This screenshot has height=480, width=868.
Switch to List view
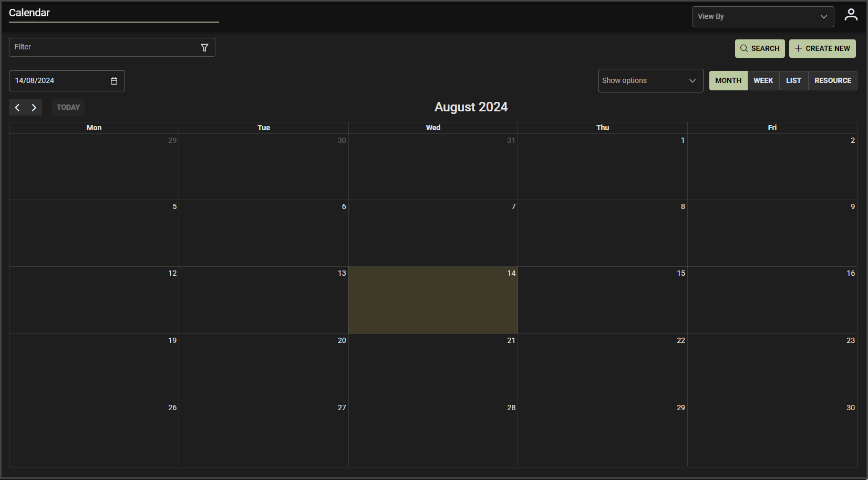coord(793,81)
